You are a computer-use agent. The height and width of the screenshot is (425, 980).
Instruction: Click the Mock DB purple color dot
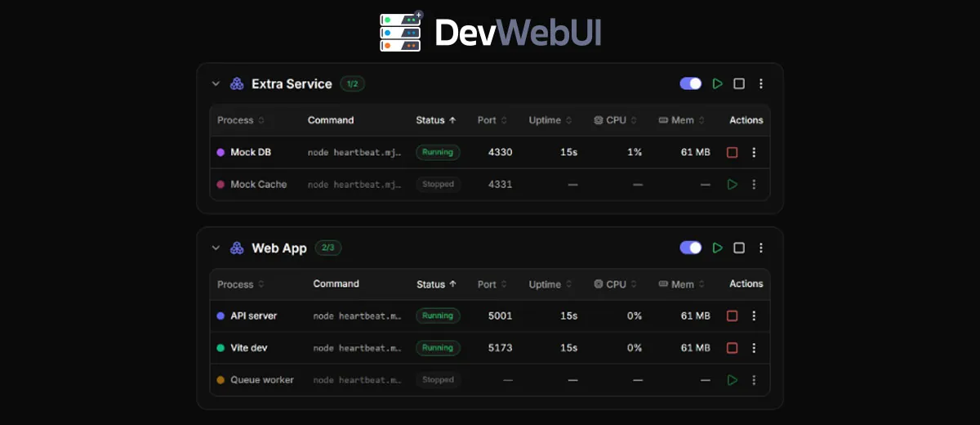tap(220, 152)
